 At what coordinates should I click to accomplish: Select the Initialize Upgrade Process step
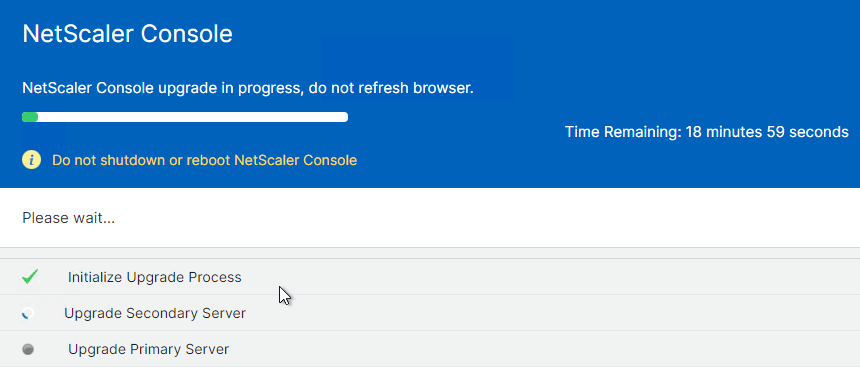click(x=430, y=277)
